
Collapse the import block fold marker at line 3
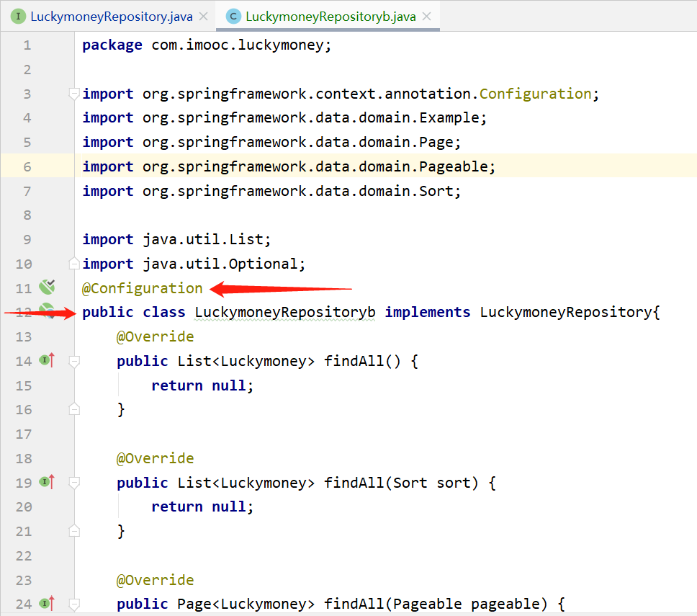pos(74,94)
